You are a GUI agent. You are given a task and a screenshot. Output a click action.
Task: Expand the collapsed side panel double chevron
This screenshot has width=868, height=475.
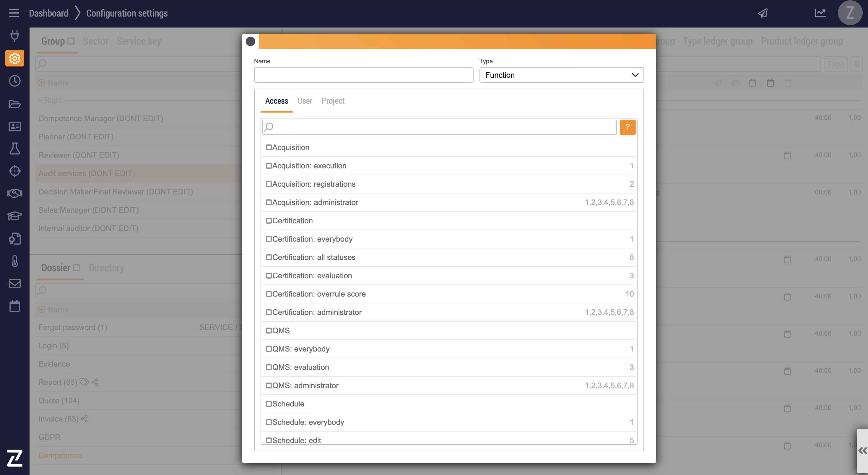point(862,451)
